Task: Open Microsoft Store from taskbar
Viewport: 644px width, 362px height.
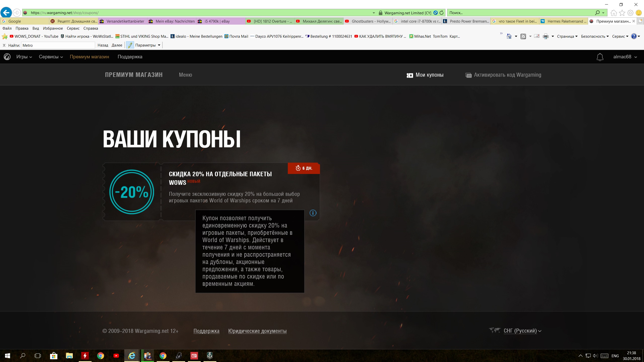Action: point(54,356)
